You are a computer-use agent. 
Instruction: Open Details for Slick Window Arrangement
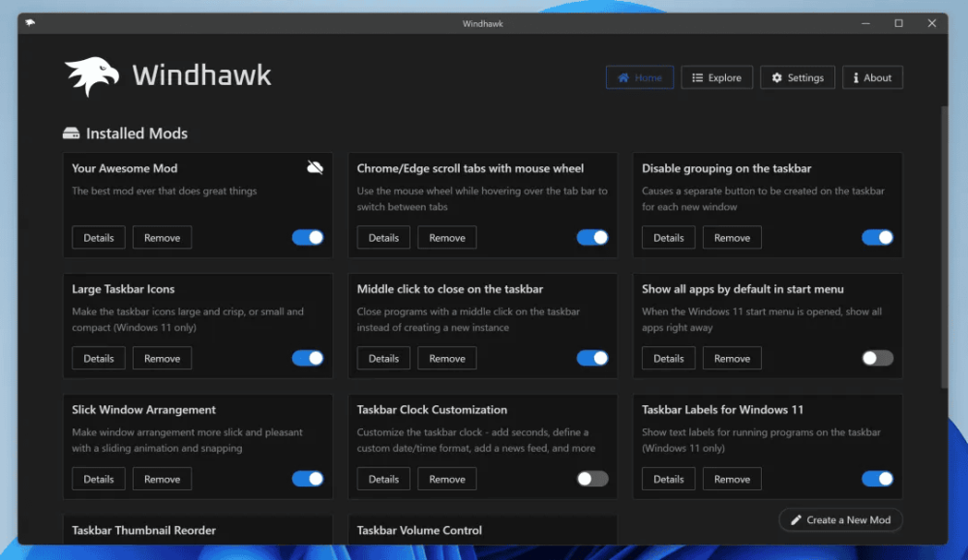pos(99,479)
